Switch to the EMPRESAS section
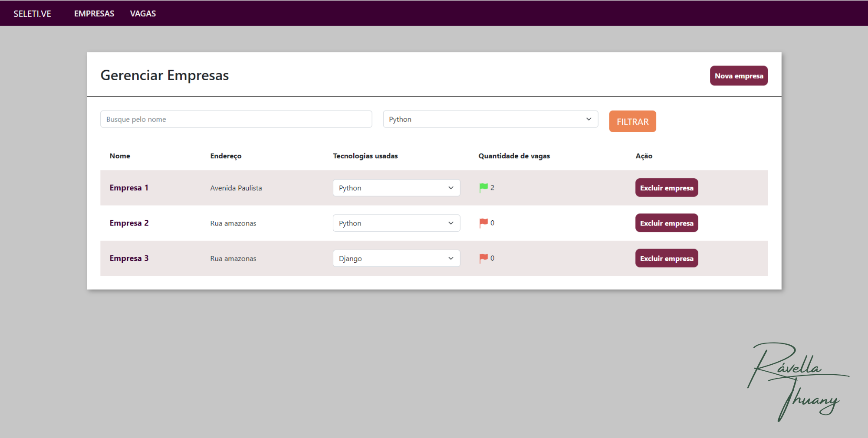Viewport: 868px width, 438px height. (94, 13)
